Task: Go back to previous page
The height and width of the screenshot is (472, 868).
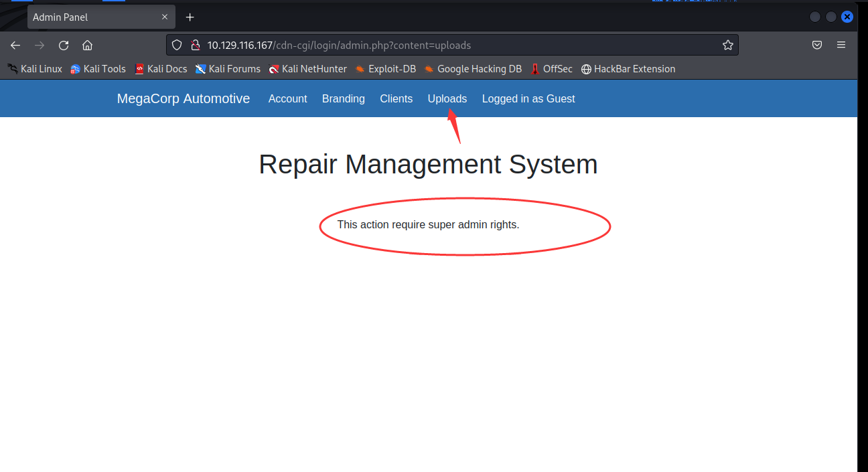Action: (x=15, y=46)
